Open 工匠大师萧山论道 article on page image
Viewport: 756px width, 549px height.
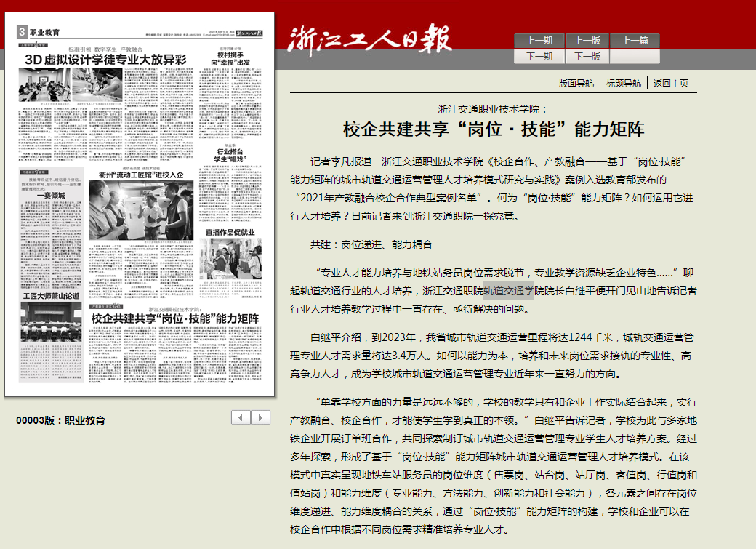click(x=51, y=297)
